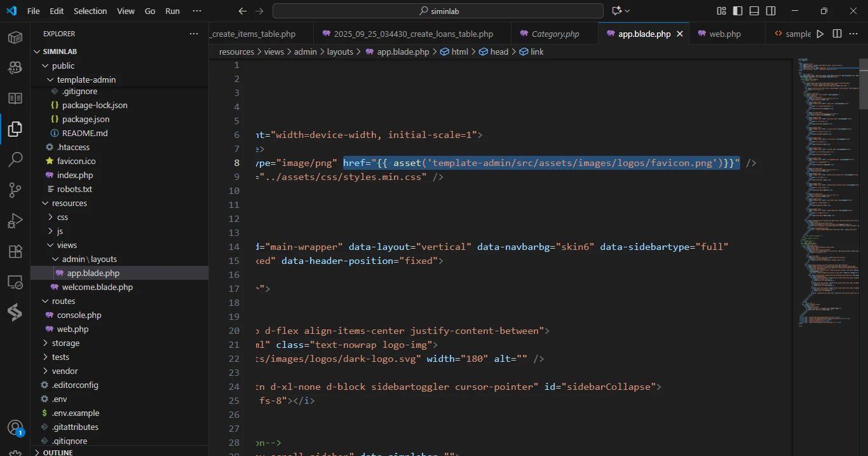
Task: Collapse the resources folder
Action: point(69,203)
